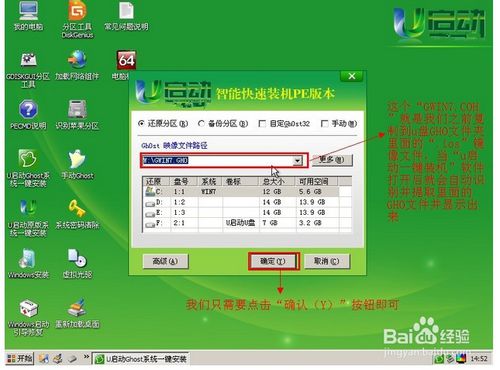Click the 识别苹果分区 desktop icon
The image size is (500, 370).
pyautogui.click(x=77, y=115)
